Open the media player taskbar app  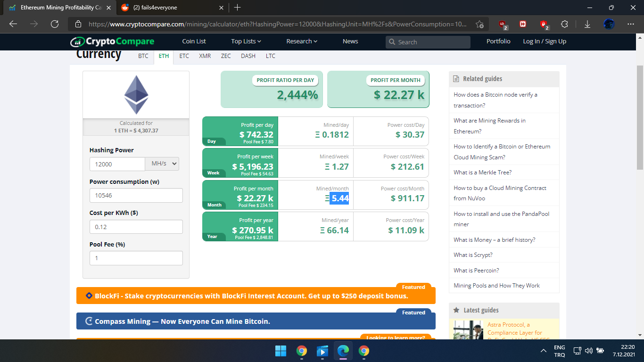click(322, 351)
